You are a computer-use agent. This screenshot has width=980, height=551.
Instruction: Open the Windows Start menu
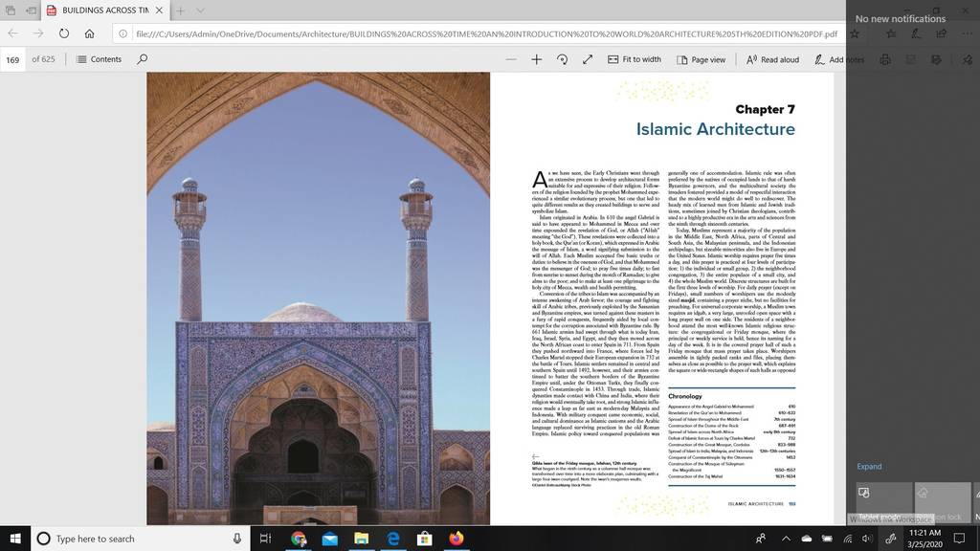pyautogui.click(x=15, y=539)
